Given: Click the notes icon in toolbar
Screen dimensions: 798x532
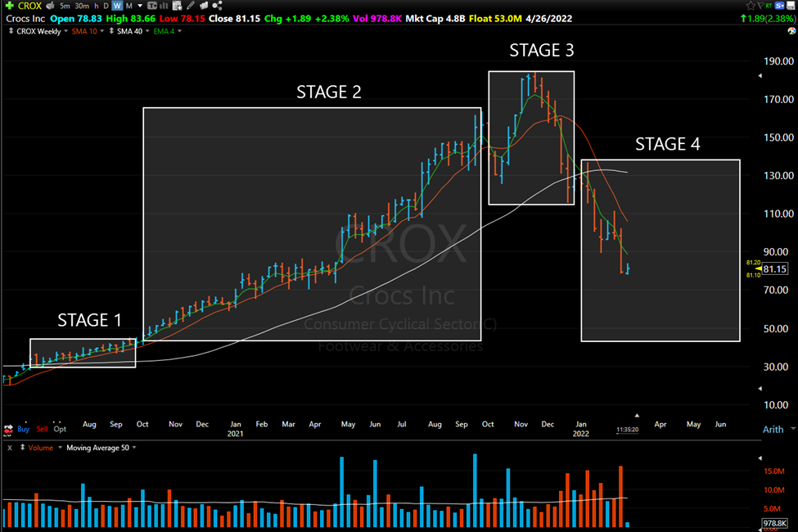Looking at the screenshot, I should click(204, 6).
